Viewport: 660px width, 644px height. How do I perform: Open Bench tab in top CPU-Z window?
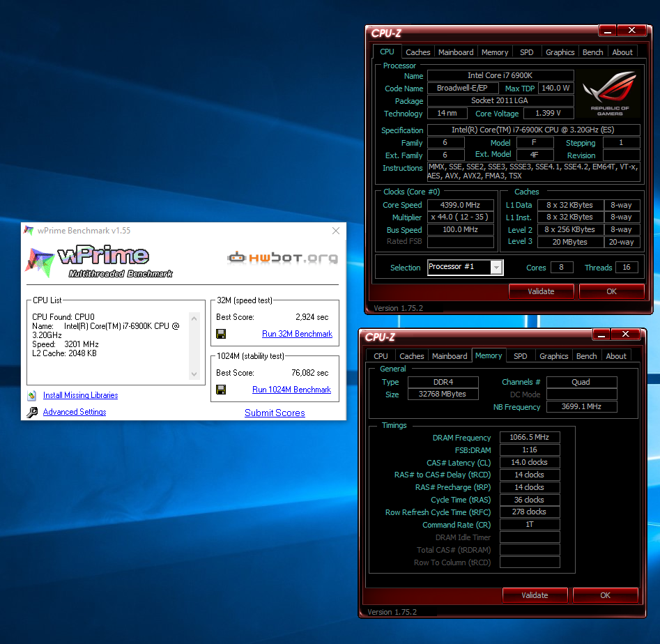point(592,52)
